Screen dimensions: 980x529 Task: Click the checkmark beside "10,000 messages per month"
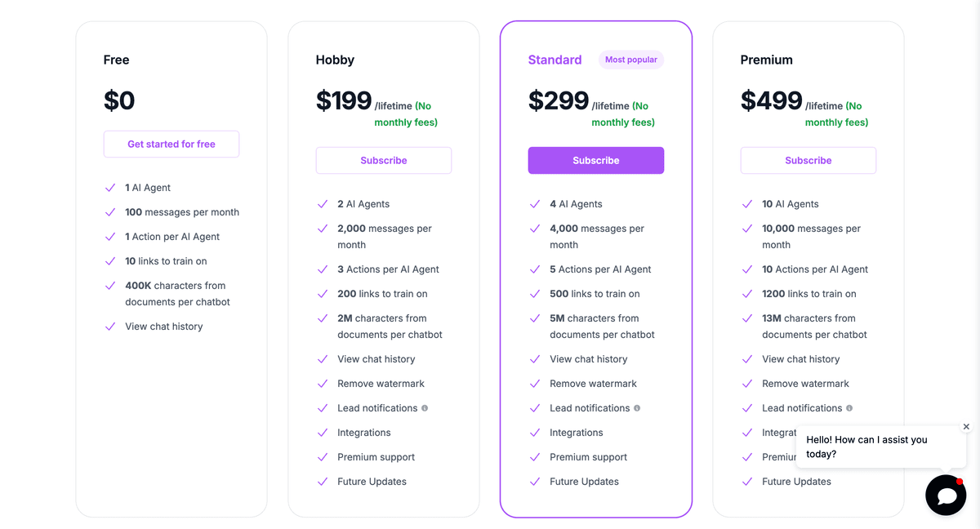tap(746, 229)
